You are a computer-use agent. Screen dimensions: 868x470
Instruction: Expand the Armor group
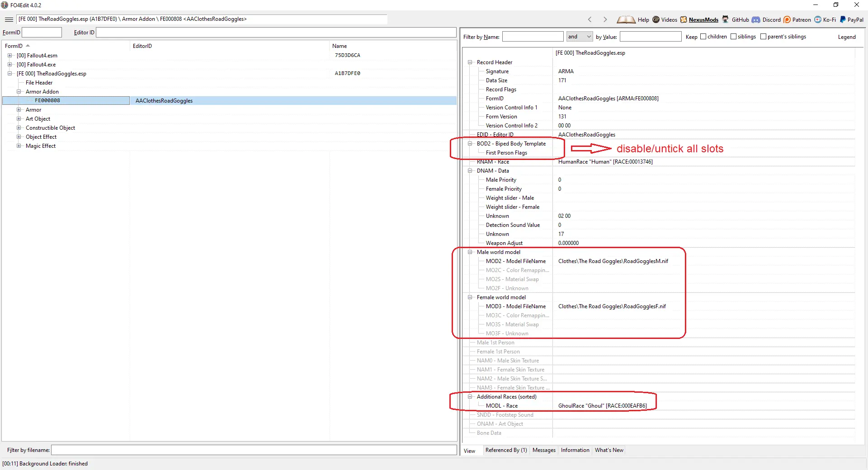tap(19, 110)
